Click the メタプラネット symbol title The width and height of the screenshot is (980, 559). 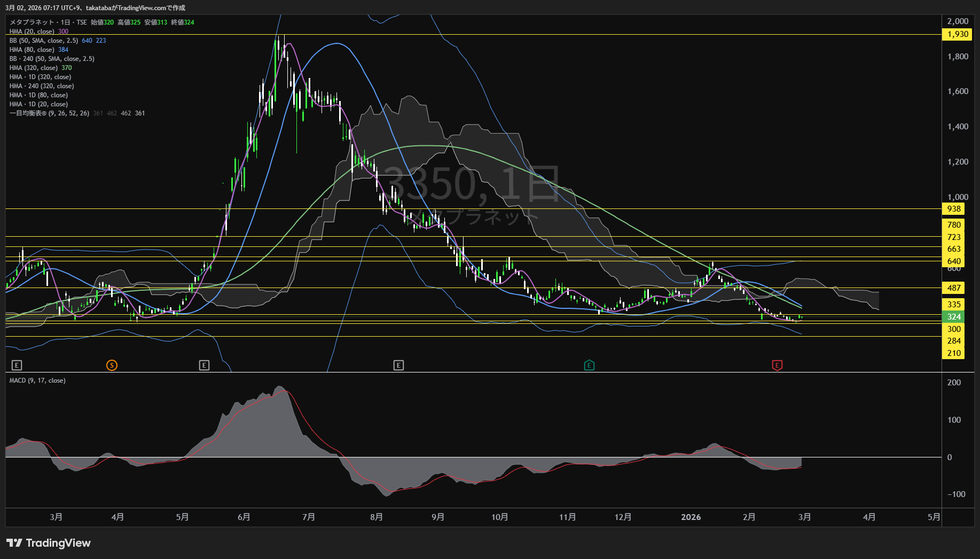32,22
